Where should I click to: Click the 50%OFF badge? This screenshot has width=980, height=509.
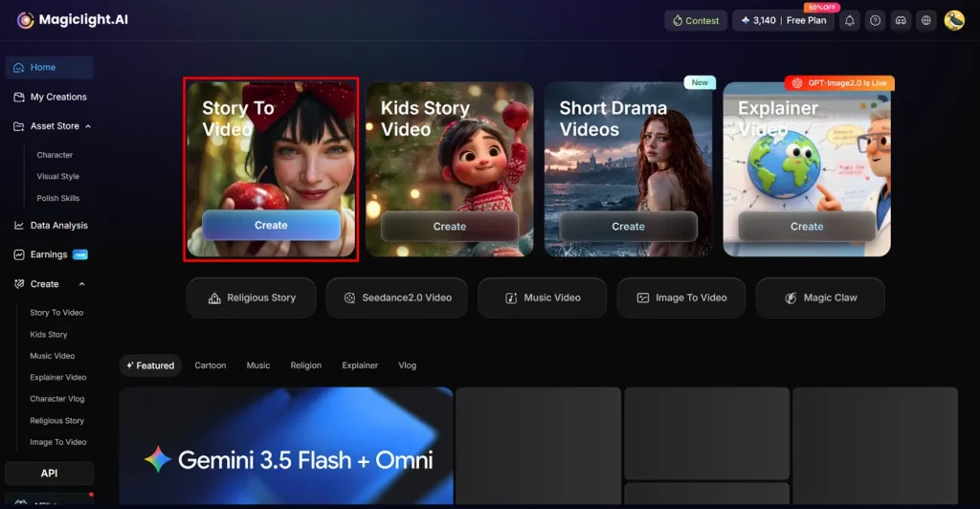click(821, 8)
